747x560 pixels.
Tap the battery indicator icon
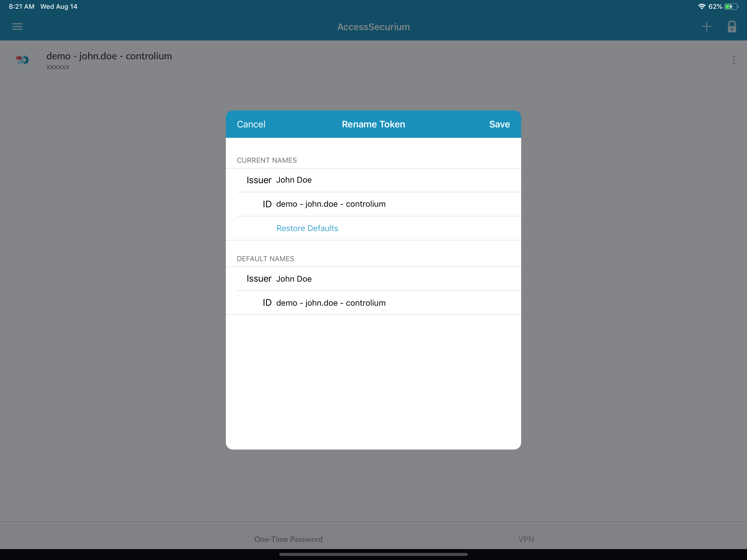click(x=731, y=6)
